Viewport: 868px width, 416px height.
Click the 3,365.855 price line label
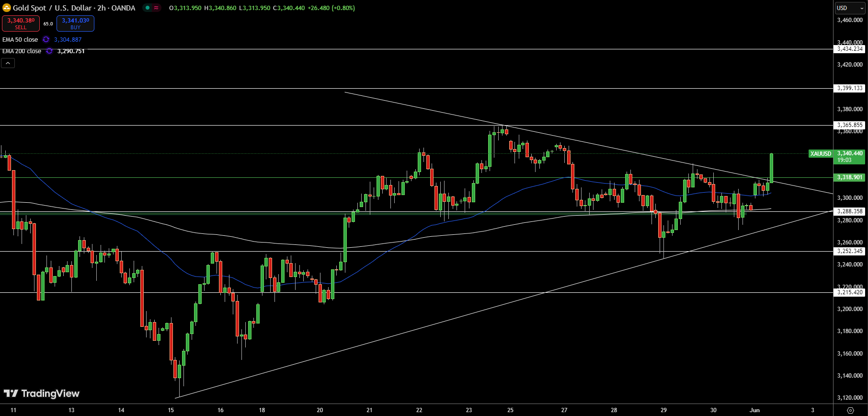click(850, 125)
